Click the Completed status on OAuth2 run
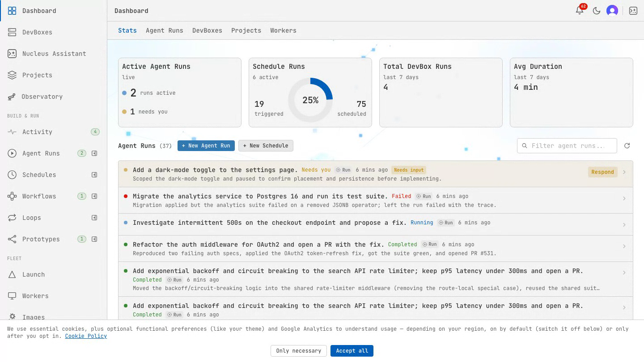The width and height of the screenshot is (644, 362). pos(402,244)
